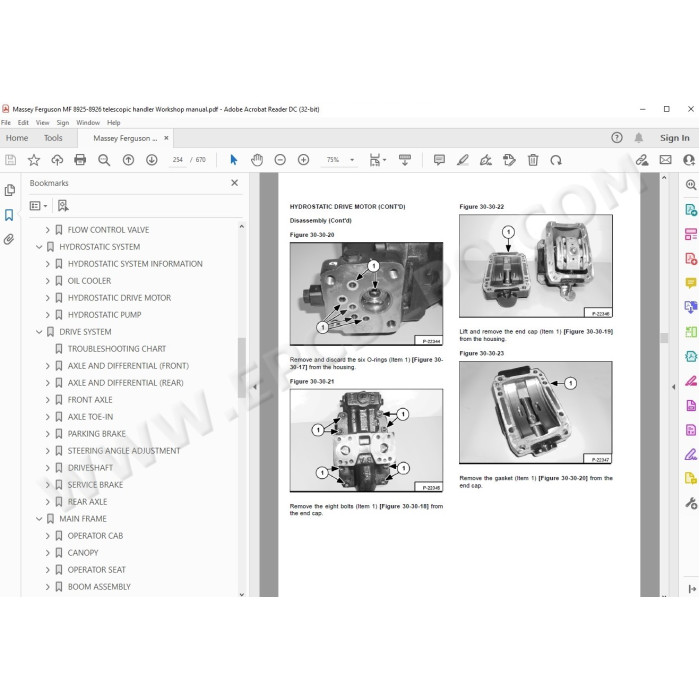Open the OIL COOLER bookmark
The width and height of the screenshot is (700, 700).
click(89, 281)
